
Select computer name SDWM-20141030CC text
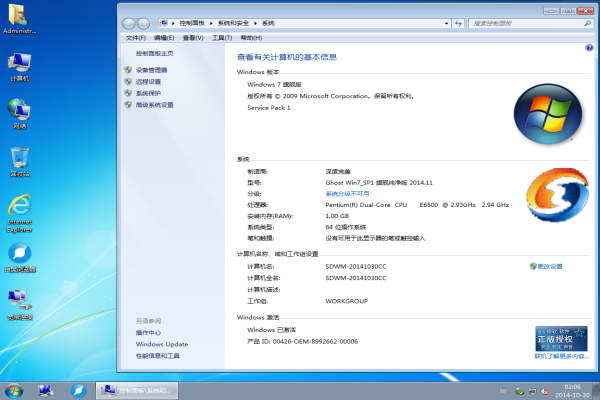pos(356,266)
